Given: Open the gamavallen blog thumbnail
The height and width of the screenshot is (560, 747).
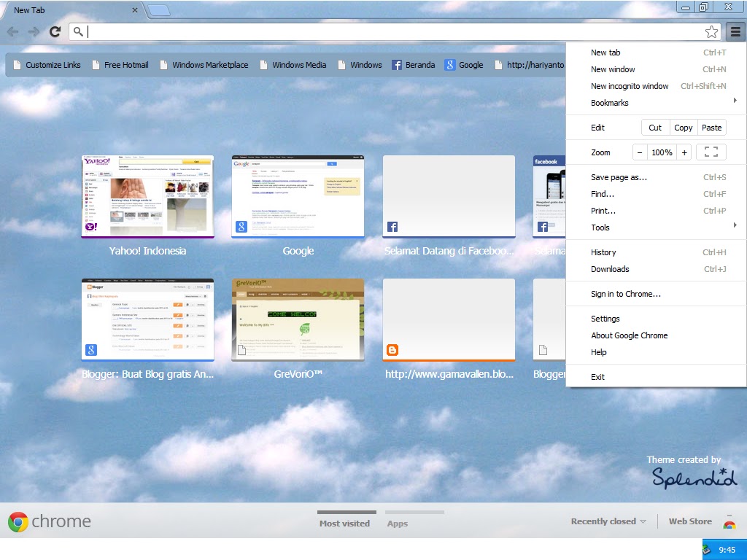Looking at the screenshot, I should tap(449, 320).
